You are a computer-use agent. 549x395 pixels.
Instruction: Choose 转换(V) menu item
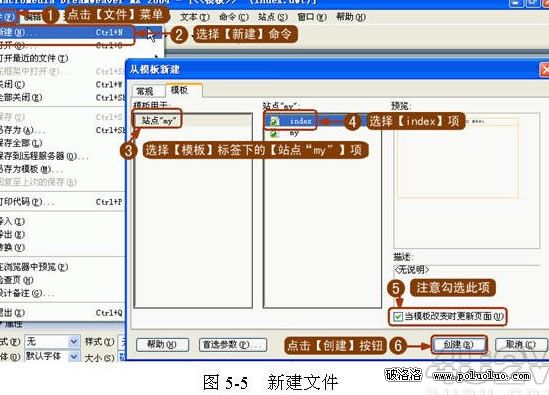point(63,247)
